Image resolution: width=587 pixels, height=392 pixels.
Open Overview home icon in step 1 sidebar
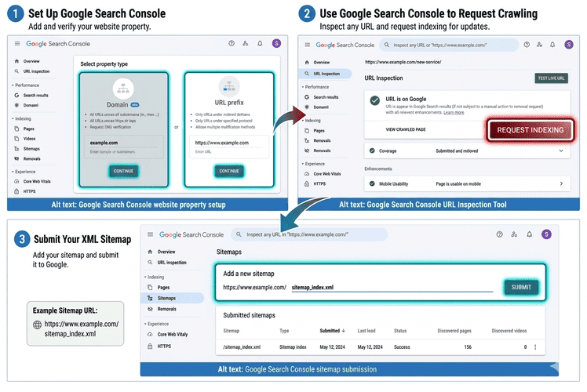coord(16,61)
